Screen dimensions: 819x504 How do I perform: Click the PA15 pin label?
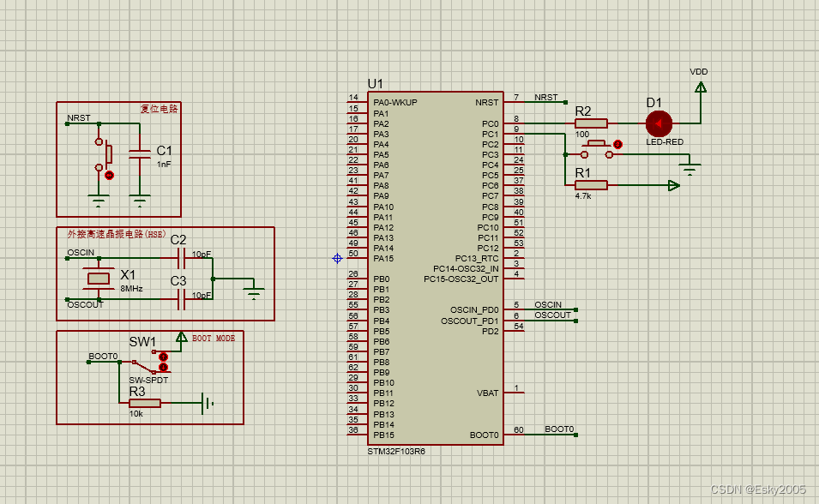tap(383, 258)
